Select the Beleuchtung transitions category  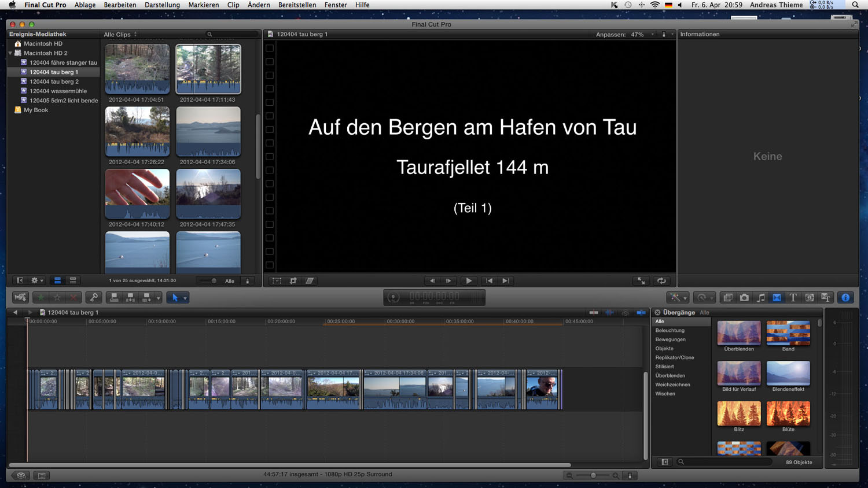670,331
